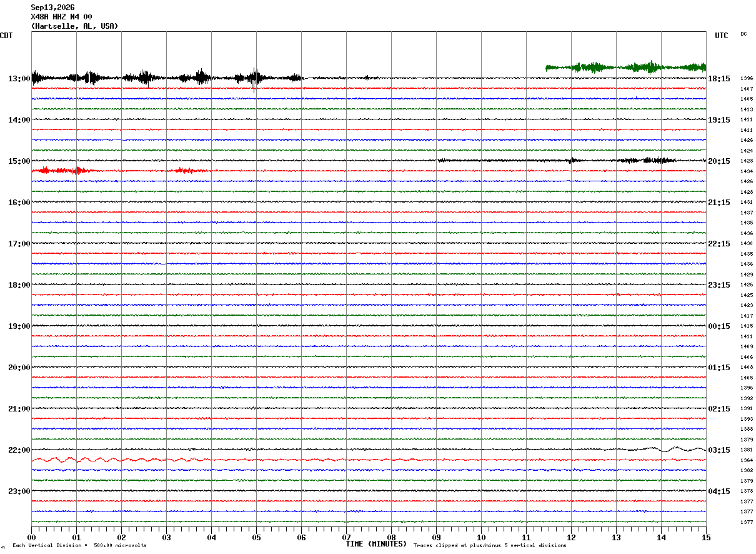Click the 03:15 UTC time label
The height and width of the screenshot is (554, 756).
(x=719, y=450)
